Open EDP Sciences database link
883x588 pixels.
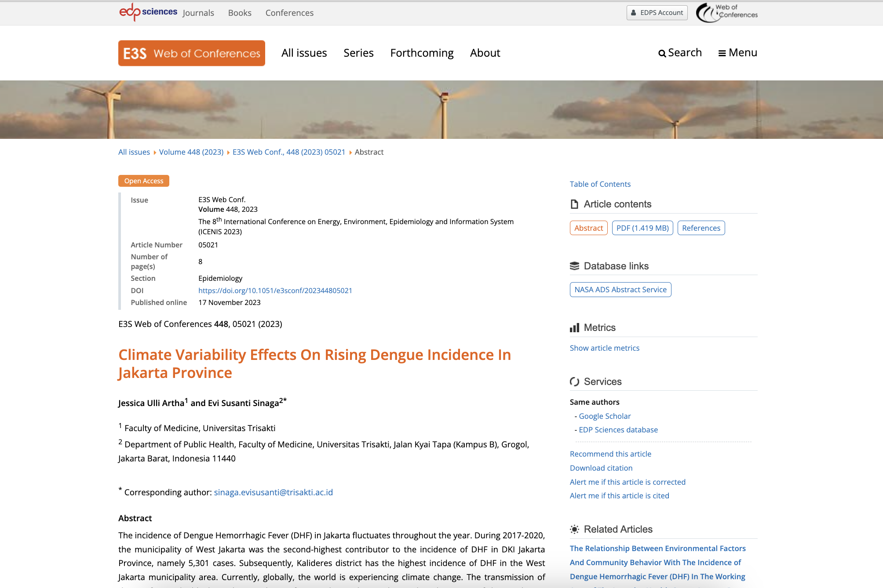[618, 430]
